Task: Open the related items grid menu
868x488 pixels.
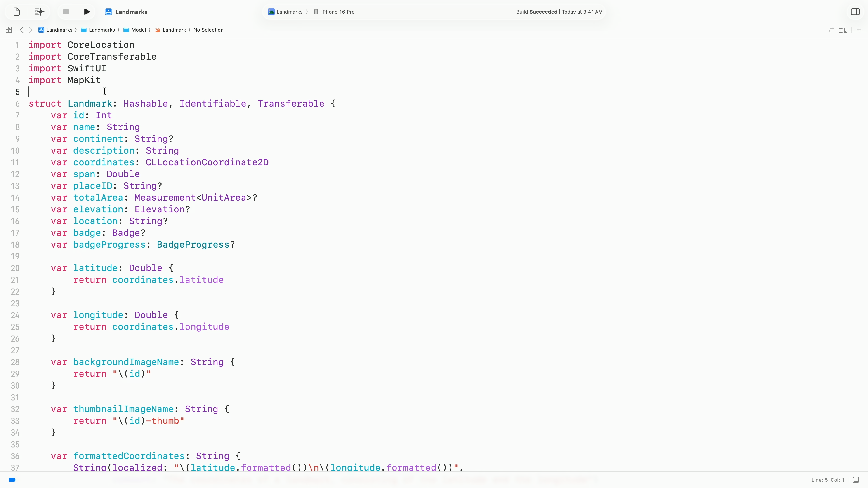Action: point(9,30)
